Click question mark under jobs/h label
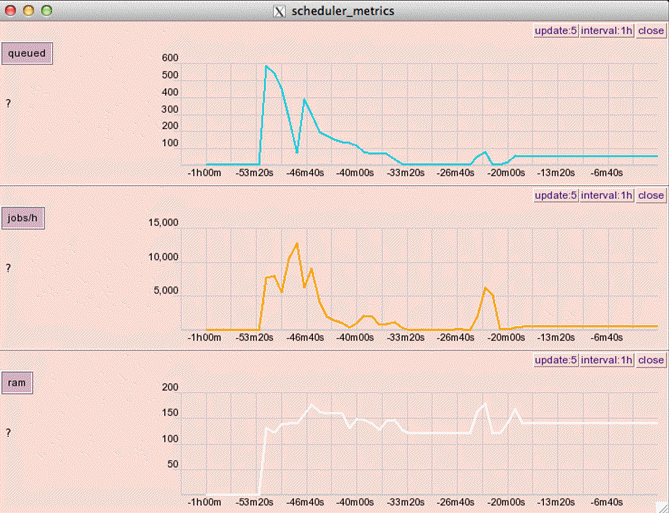This screenshot has width=669, height=513. tap(8, 268)
